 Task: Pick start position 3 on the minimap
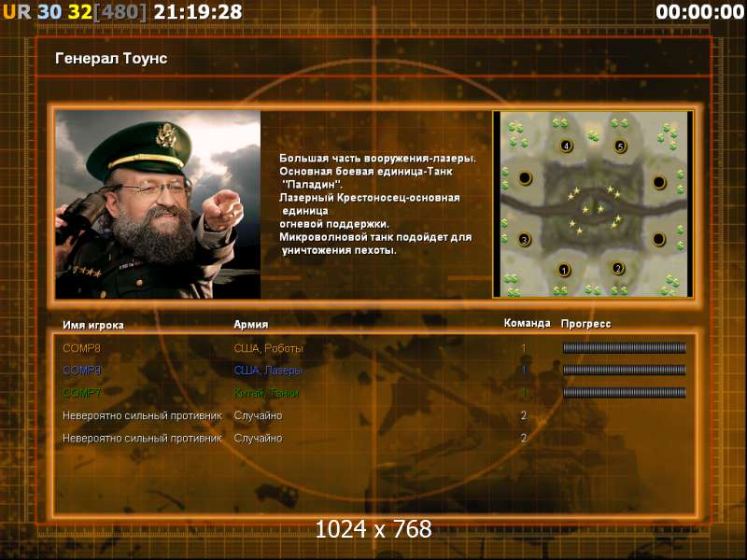[524, 240]
